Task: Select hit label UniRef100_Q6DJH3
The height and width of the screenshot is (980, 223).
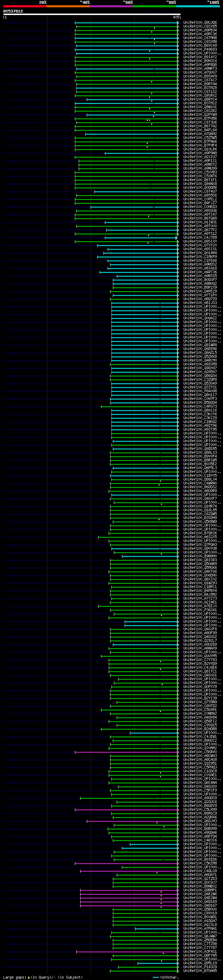Action: coord(200,821)
